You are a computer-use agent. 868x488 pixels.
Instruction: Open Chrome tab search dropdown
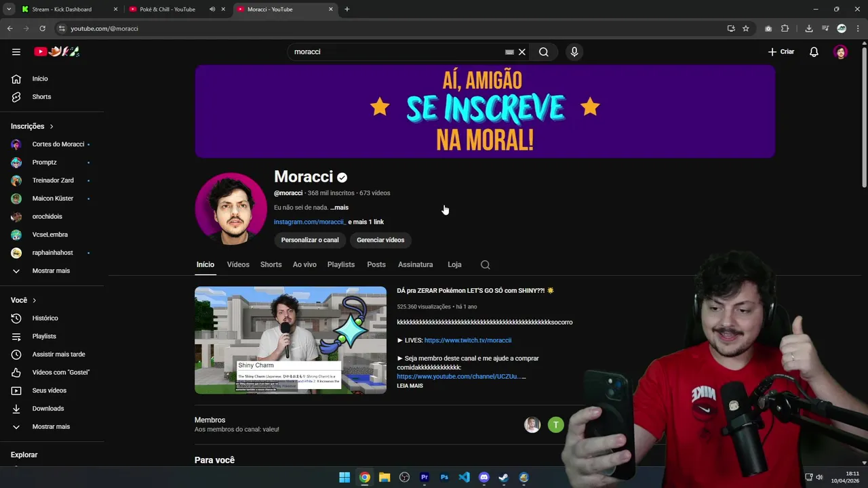[x=9, y=9]
